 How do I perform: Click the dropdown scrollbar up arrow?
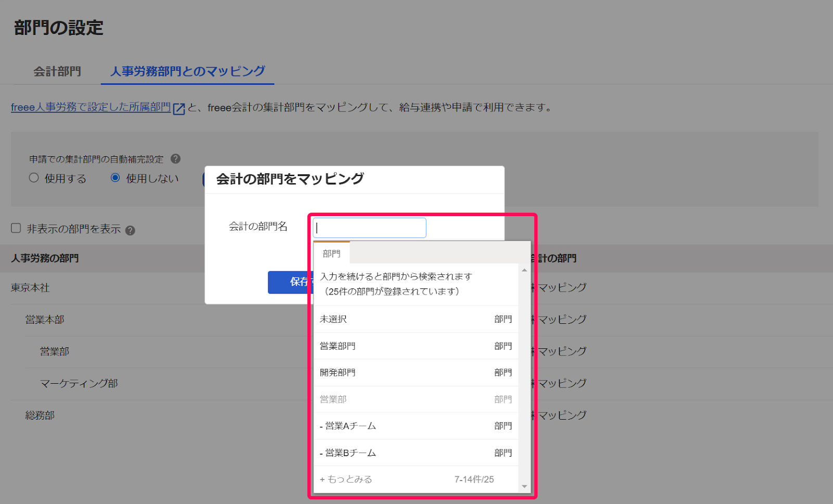(524, 270)
